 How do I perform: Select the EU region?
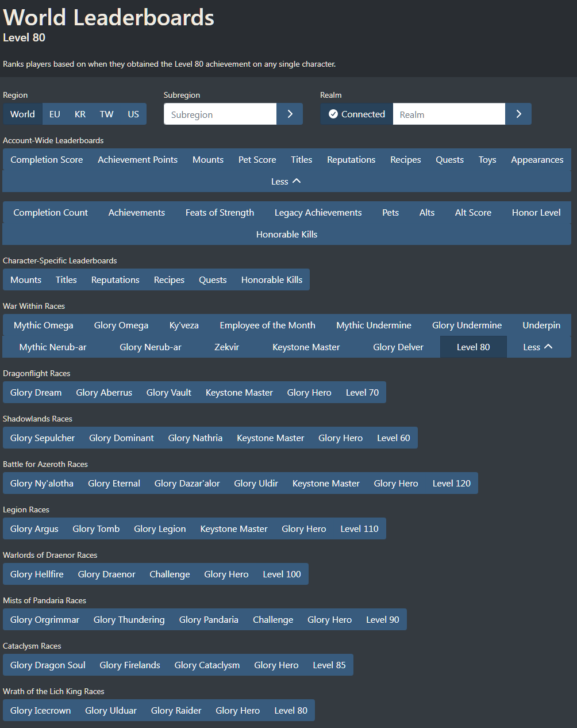tap(55, 114)
